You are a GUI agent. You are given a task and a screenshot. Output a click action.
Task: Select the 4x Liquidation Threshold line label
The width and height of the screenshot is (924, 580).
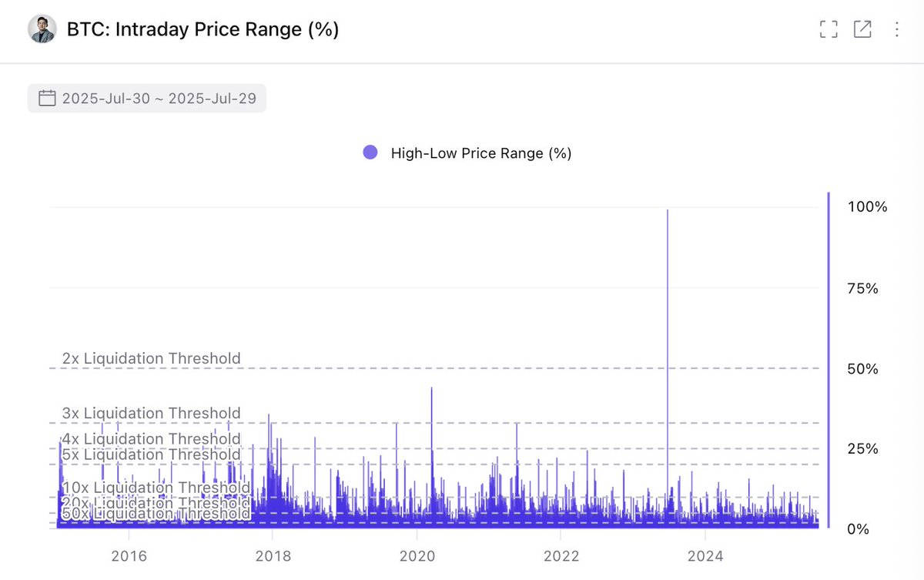click(x=152, y=439)
